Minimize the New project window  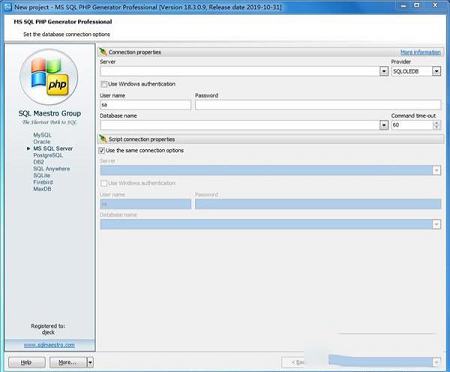(404, 6)
